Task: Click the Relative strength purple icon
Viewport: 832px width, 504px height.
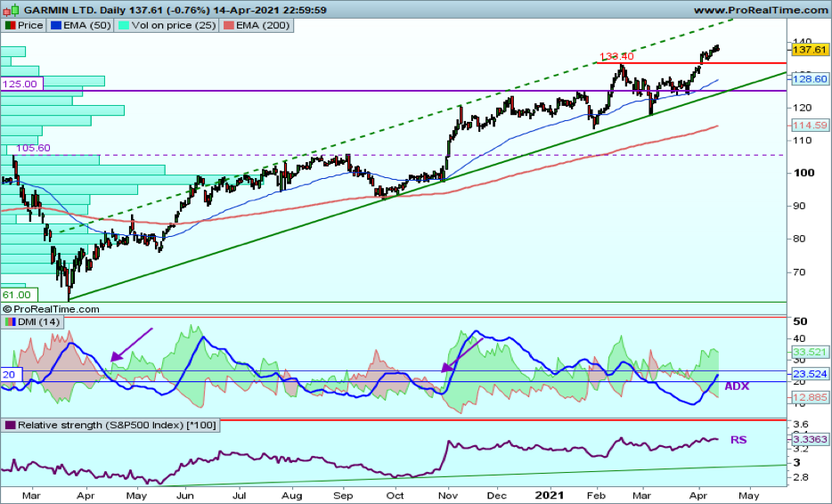Action: [10, 425]
